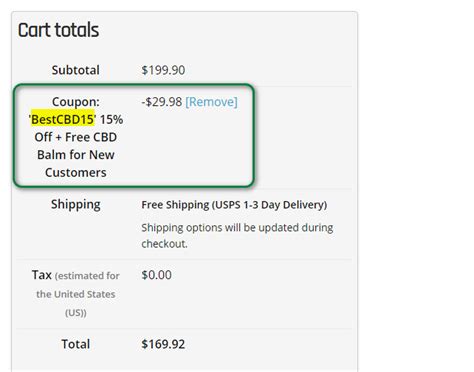474x372 pixels.
Task: Click the shipping options update notice
Action: [237, 235]
